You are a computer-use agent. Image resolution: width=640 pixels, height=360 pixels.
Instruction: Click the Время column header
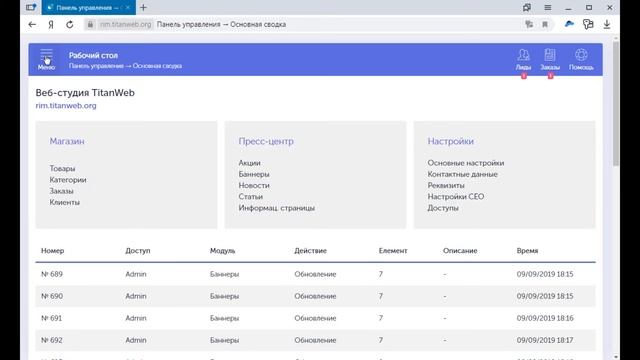(x=527, y=251)
